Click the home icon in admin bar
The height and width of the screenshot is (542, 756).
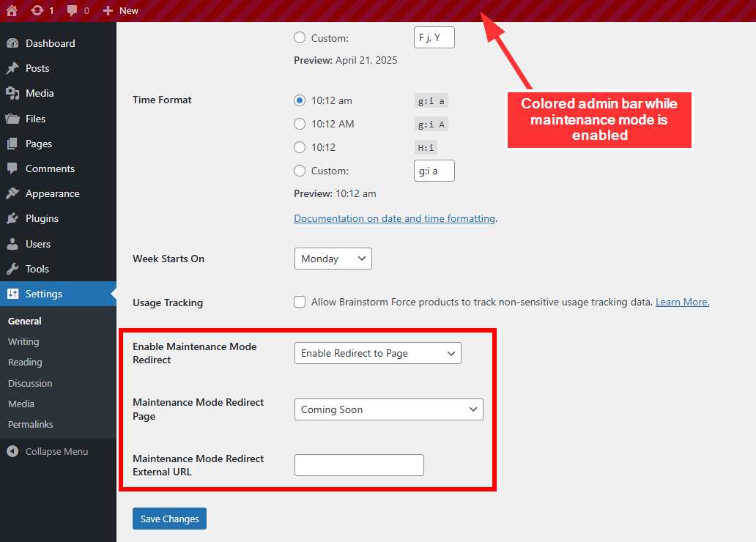[x=10, y=10]
